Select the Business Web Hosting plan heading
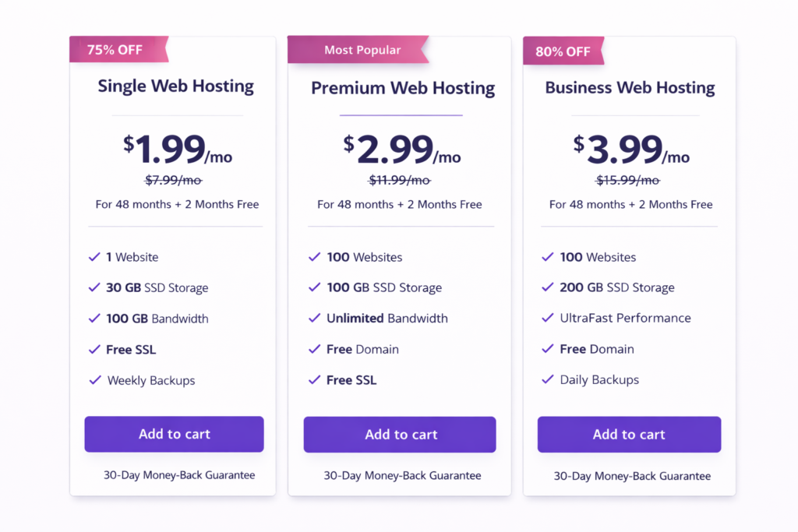Viewport: 798px width, 532px height. pyautogui.click(x=629, y=87)
